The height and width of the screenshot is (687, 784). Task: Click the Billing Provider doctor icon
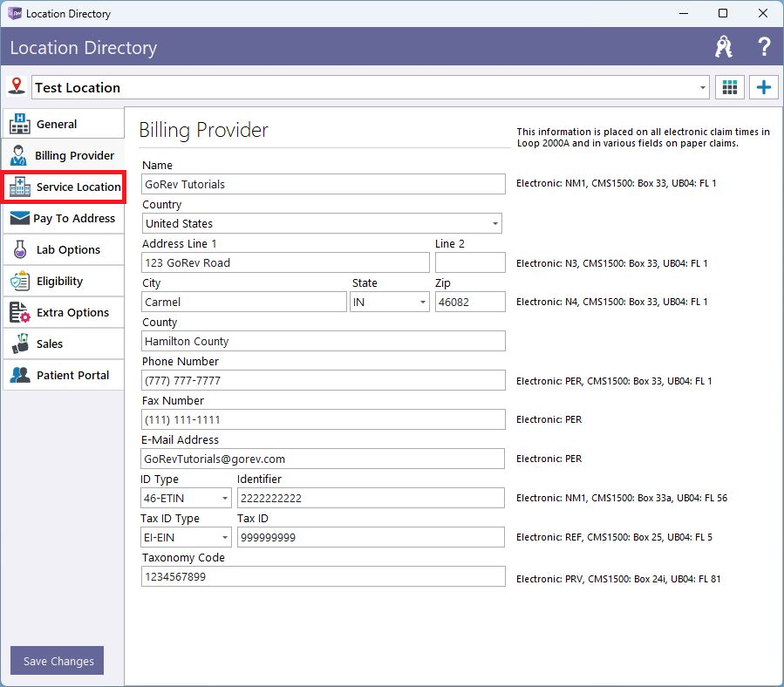tap(18, 155)
